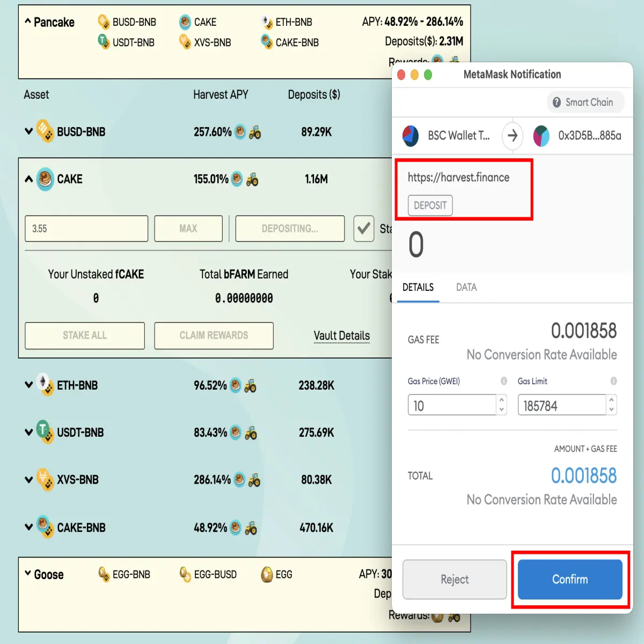
Task: Click the USDT-BNB token icon in the asset list
Action: pos(45,432)
